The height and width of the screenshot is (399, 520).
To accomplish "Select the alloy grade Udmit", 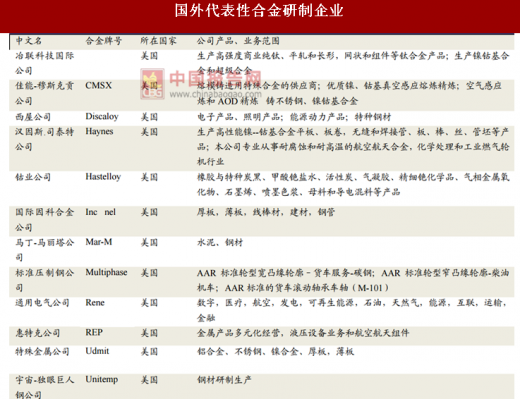I will pos(97,351).
